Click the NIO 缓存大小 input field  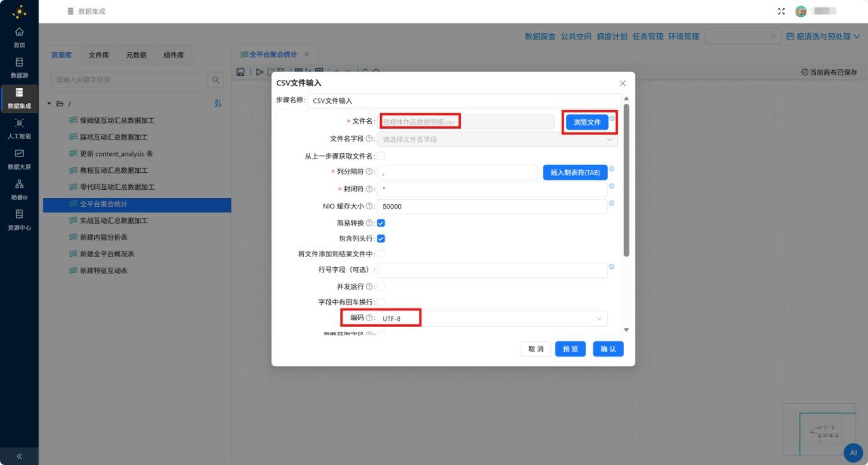click(x=492, y=206)
